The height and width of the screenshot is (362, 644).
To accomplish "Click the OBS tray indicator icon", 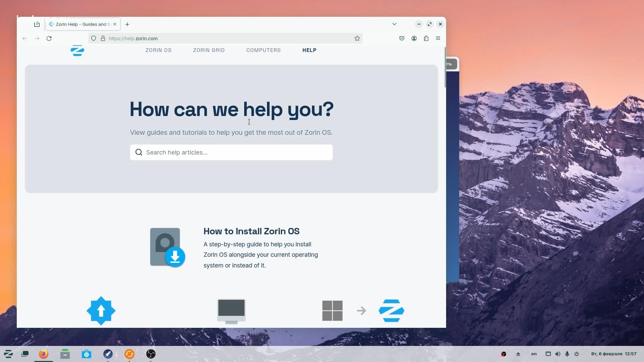I will pos(504,354).
